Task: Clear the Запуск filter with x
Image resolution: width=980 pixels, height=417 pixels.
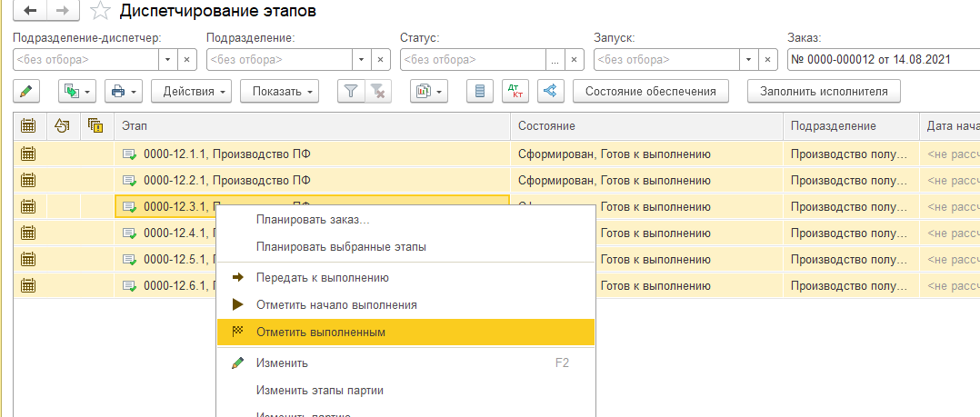Action: tap(767, 60)
